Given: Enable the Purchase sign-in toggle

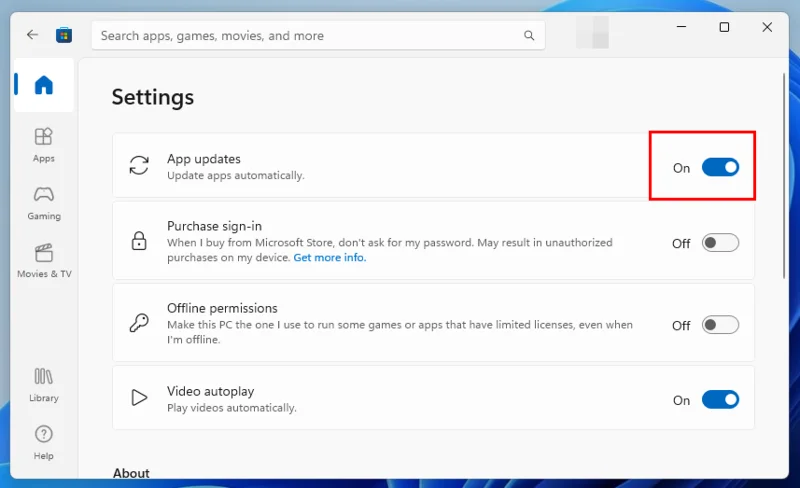Looking at the screenshot, I should pos(720,243).
